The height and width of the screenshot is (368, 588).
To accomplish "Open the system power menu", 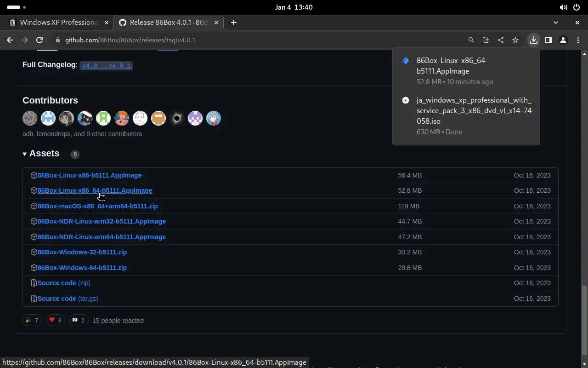I will pyautogui.click(x=577, y=7).
